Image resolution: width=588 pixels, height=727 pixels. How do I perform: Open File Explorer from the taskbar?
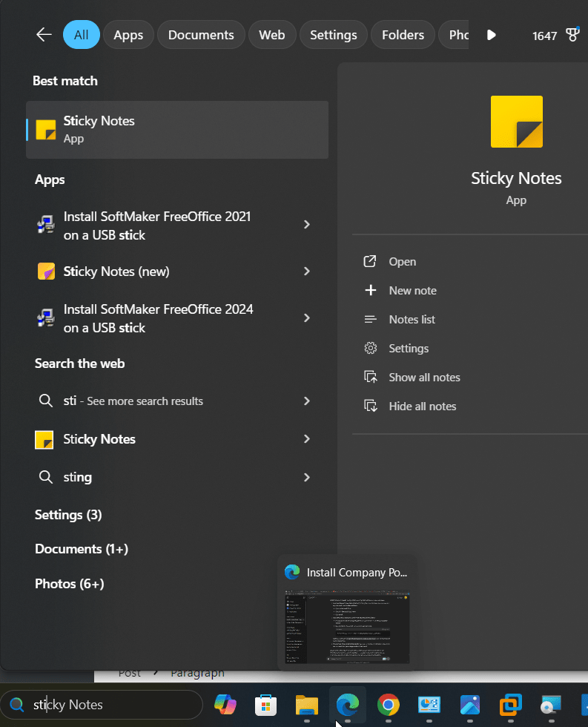coord(307,704)
